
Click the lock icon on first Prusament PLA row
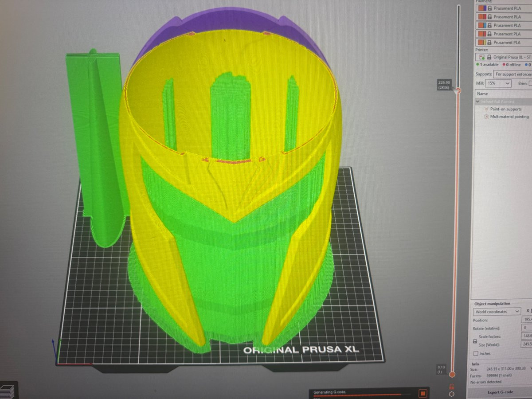489,8
